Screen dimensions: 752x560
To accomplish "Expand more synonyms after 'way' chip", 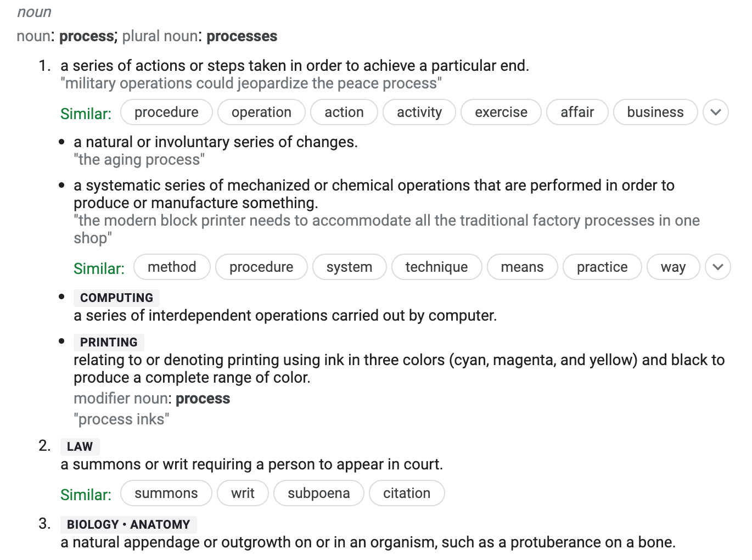I will 718,267.
